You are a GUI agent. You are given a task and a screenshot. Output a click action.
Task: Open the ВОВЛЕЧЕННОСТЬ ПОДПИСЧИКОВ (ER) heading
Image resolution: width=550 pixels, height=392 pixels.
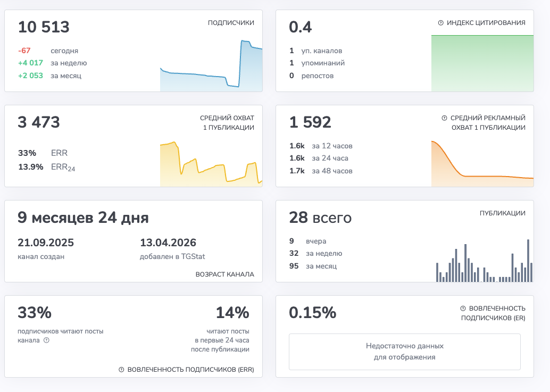(493, 313)
